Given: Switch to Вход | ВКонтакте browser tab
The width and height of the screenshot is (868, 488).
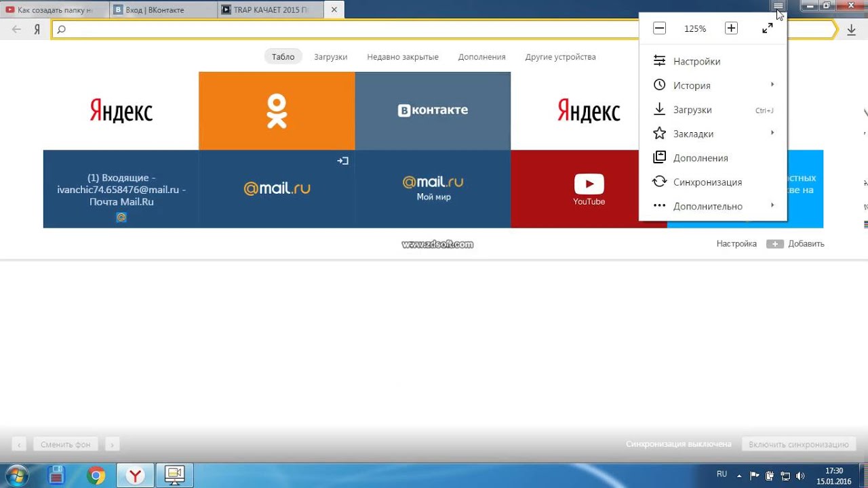Looking at the screenshot, I should point(163,10).
